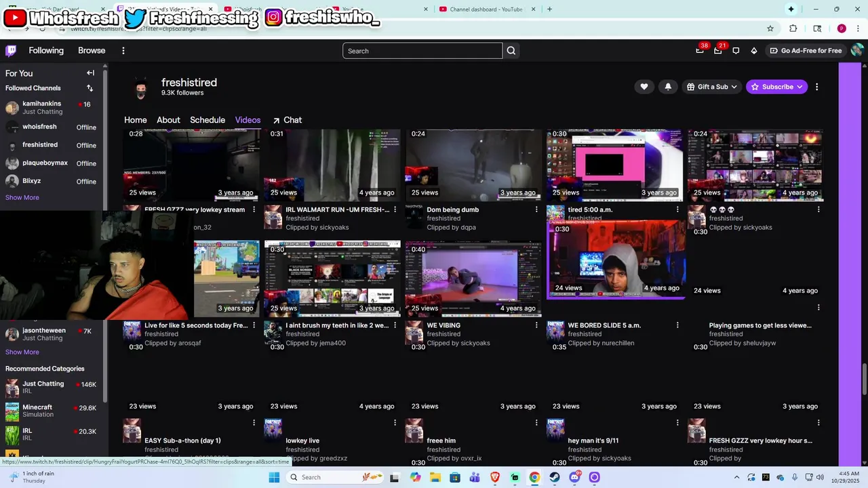This screenshot has height=488, width=868.
Task: Collapse the For You side panel
Action: click(x=90, y=73)
